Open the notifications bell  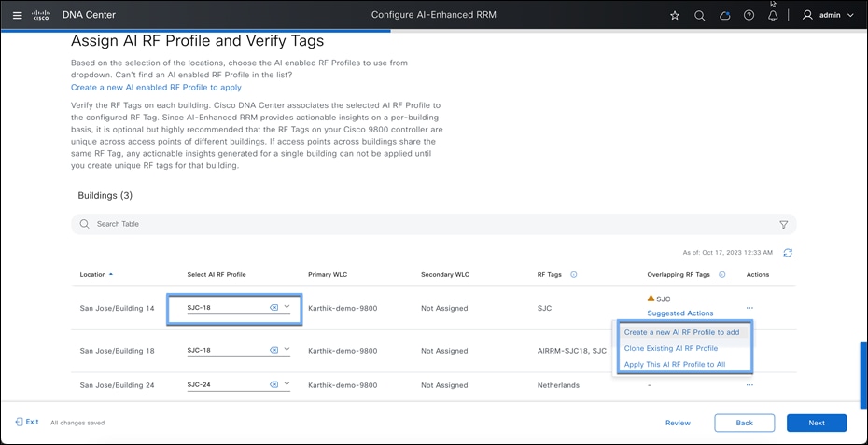pyautogui.click(x=773, y=16)
